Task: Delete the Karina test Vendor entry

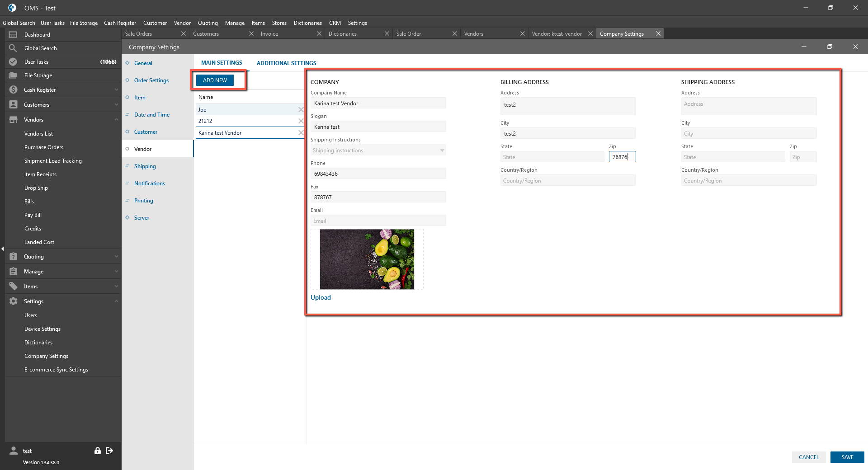Action: coord(301,133)
